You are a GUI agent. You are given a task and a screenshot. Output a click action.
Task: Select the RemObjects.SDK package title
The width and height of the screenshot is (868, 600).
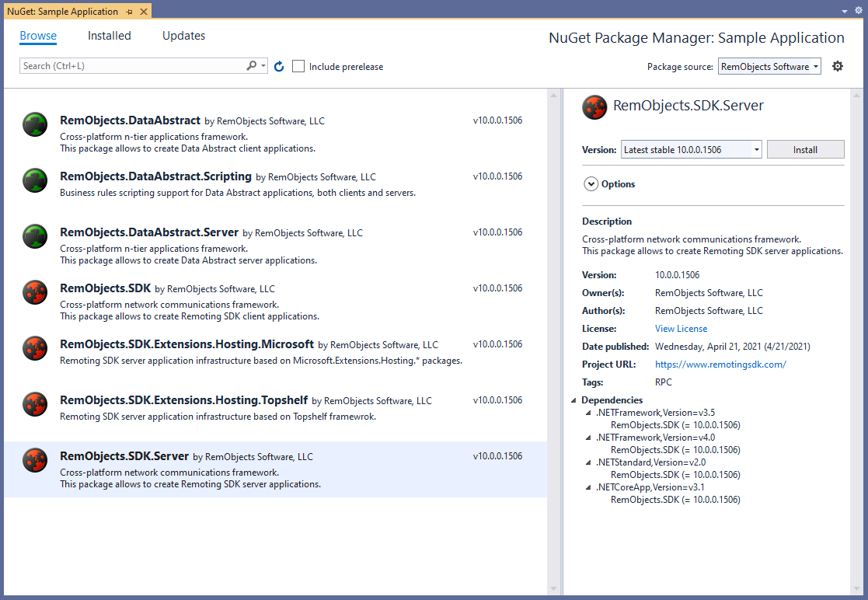click(x=105, y=288)
